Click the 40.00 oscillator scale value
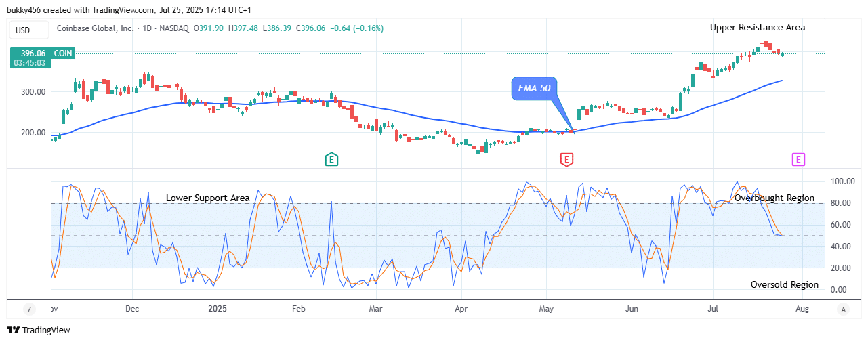This screenshot has height=342, width=868. [x=842, y=247]
